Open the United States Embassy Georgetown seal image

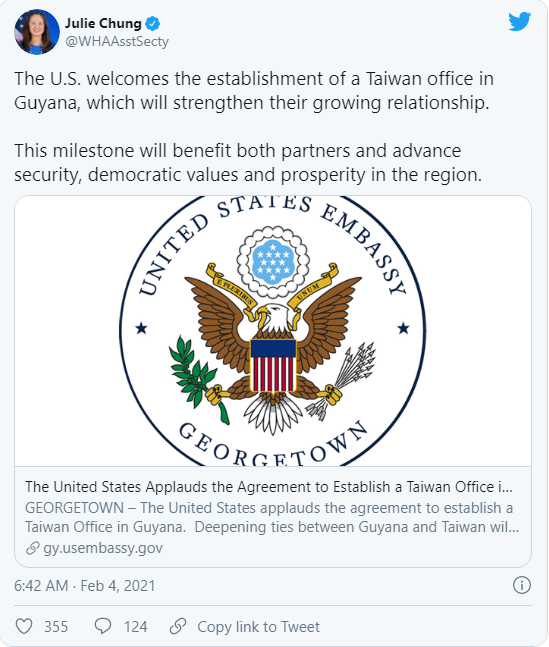click(x=273, y=331)
